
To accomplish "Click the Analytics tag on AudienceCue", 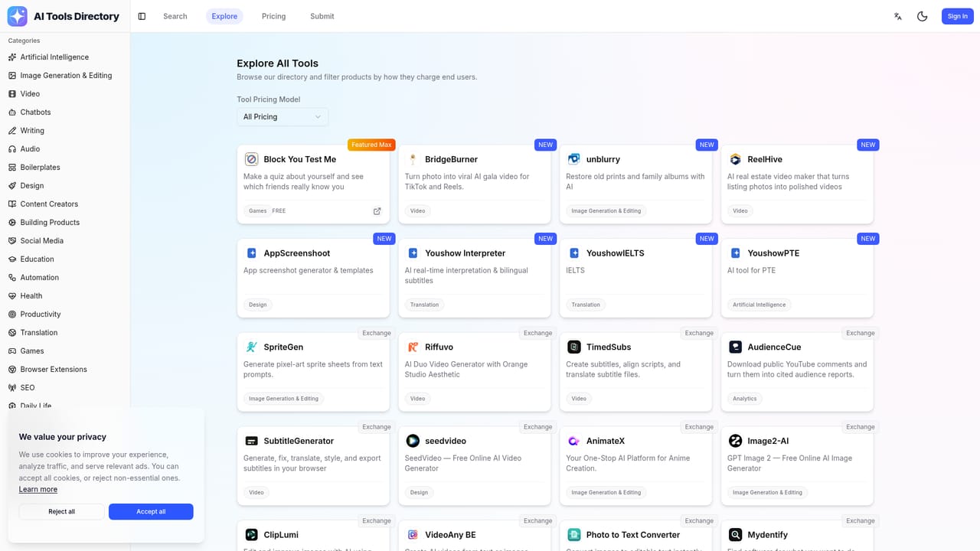I will (744, 399).
